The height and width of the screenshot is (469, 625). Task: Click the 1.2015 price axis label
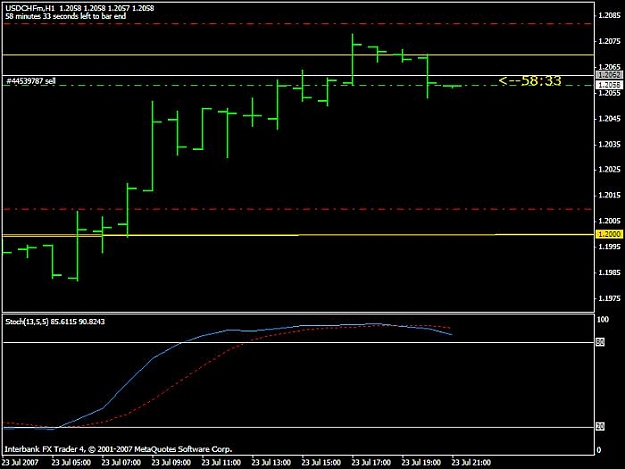tap(610, 195)
